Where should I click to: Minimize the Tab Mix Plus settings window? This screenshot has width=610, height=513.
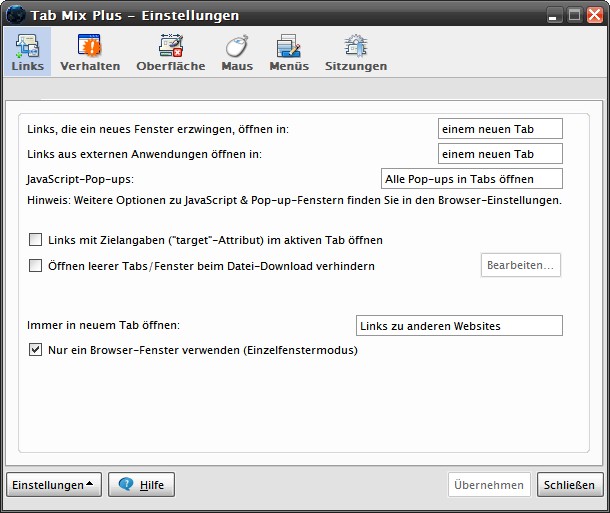tap(554, 15)
